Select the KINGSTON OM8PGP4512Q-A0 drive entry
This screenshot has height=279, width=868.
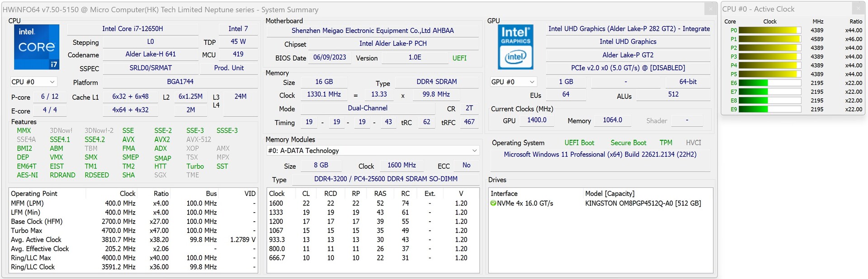pyautogui.click(x=643, y=204)
